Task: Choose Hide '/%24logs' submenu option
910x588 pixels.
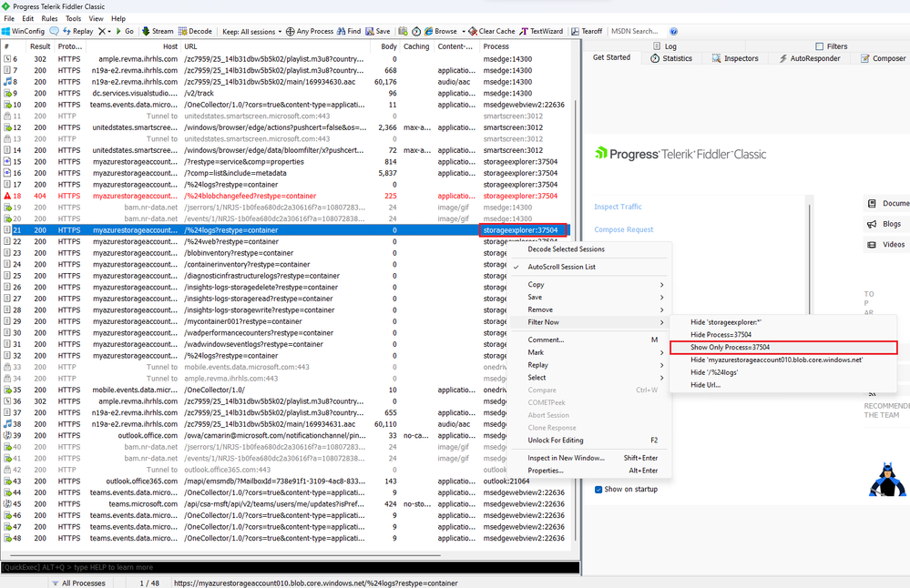Action: (x=782, y=372)
